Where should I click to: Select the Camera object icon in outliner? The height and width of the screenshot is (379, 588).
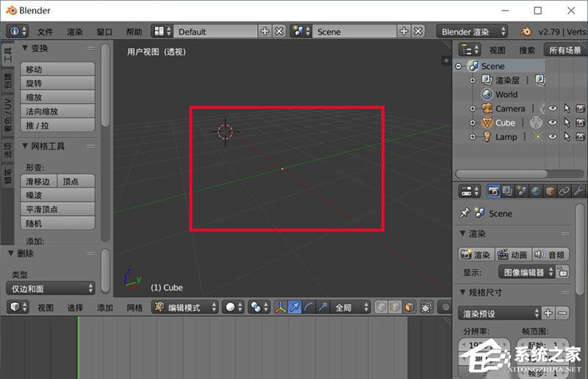[x=485, y=109]
